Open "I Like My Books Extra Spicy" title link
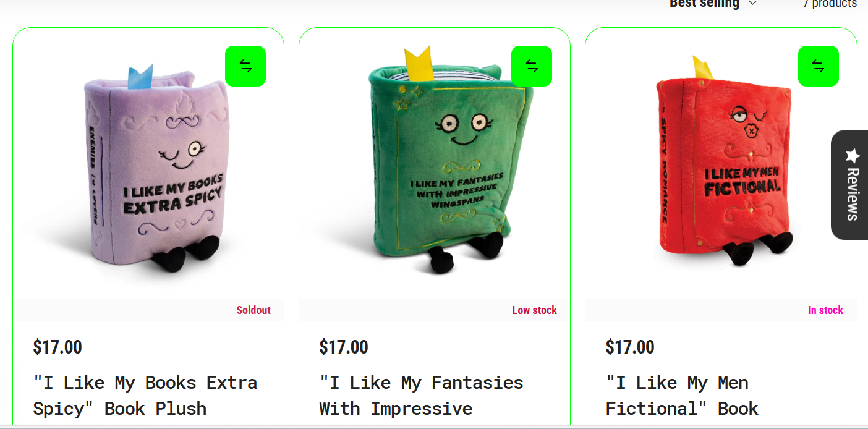The image size is (868, 429). pyautogui.click(x=145, y=396)
